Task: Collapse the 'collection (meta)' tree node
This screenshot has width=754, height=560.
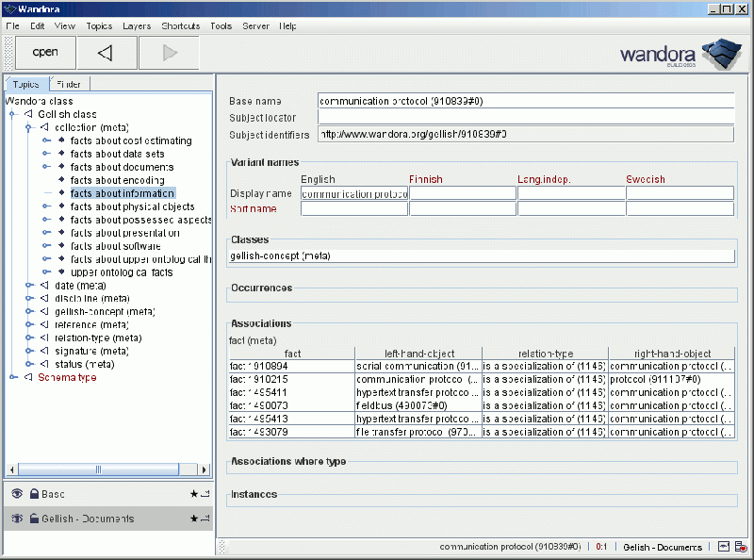Action: (x=29, y=127)
